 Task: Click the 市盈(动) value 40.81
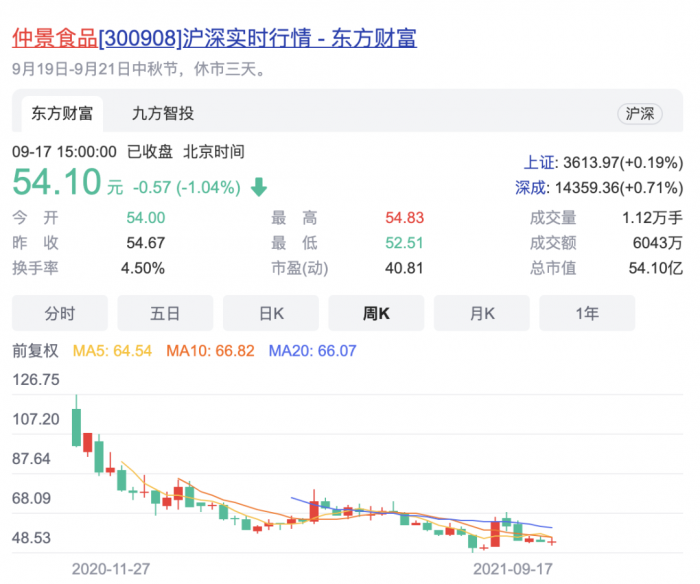[x=404, y=268]
